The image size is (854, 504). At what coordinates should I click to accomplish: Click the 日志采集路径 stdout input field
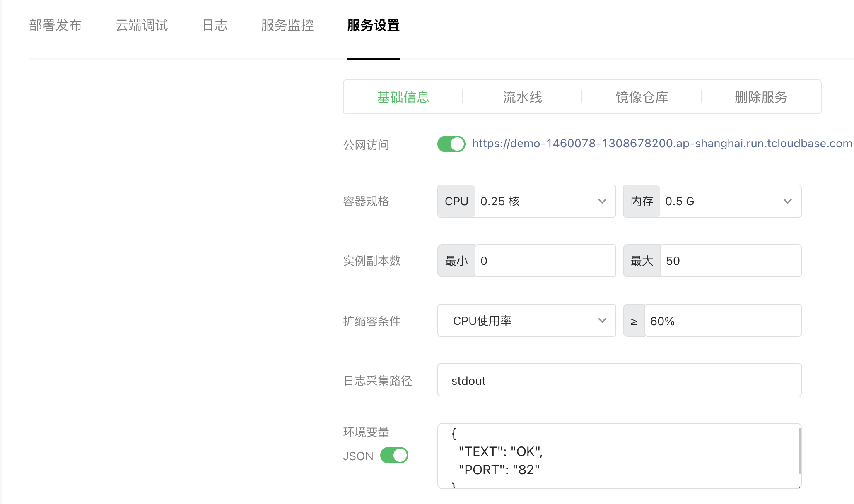pos(619,380)
